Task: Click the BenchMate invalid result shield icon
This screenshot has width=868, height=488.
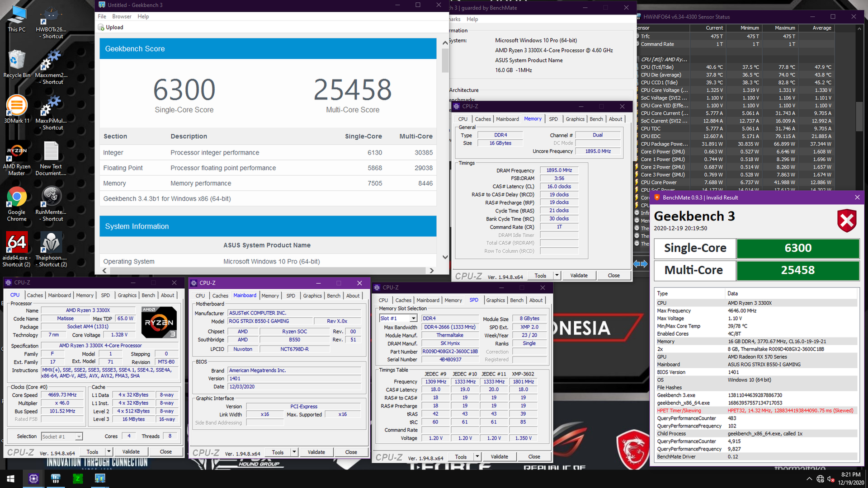Action: [x=847, y=221]
